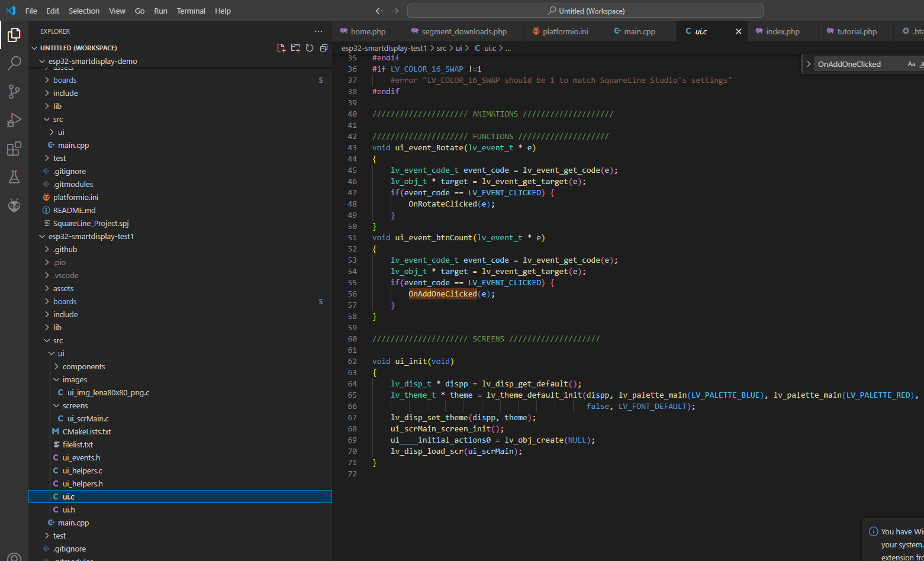Expand the components folder

83,367
